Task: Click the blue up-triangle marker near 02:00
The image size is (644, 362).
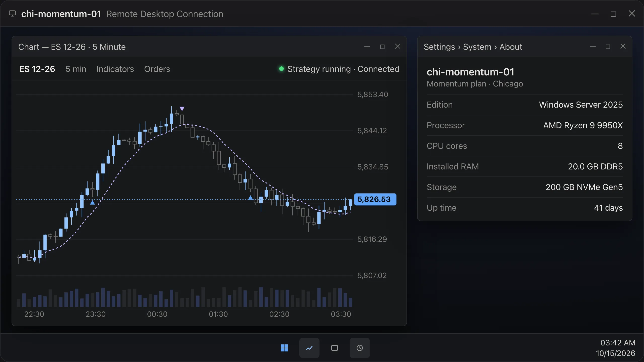Action: [250, 198]
